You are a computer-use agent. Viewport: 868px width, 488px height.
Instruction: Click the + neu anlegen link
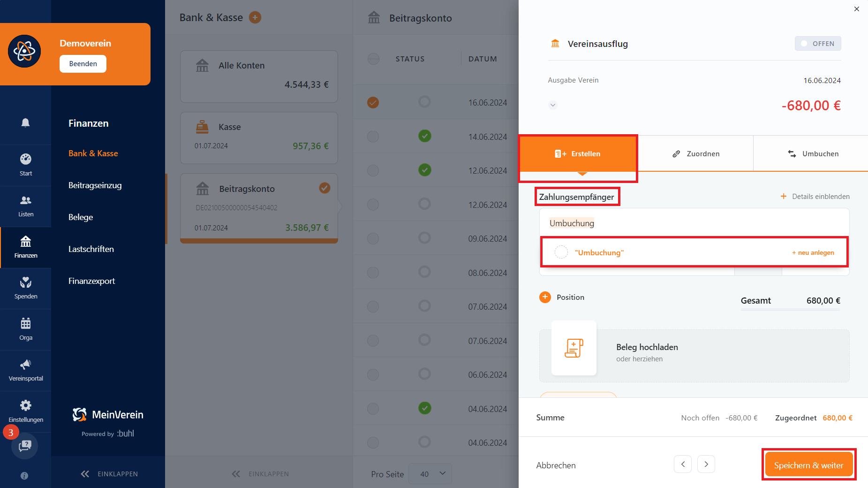pyautogui.click(x=813, y=252)
